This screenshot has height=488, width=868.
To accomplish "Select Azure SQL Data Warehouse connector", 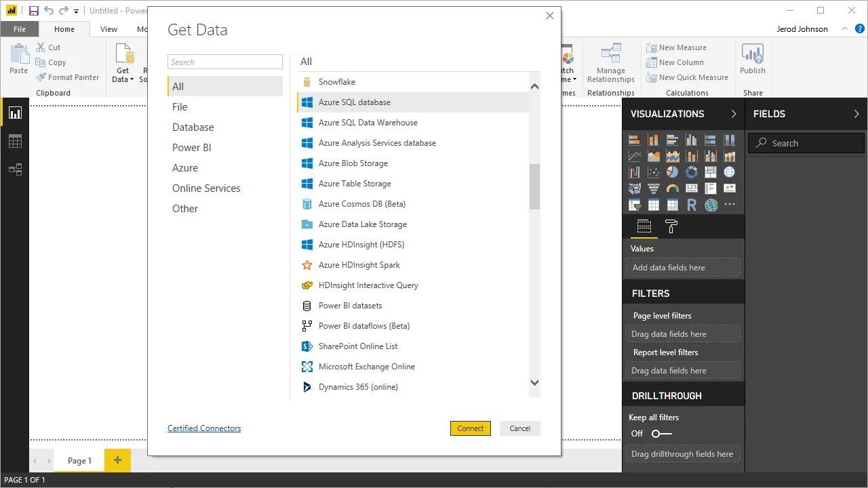I will click(369, 122).
